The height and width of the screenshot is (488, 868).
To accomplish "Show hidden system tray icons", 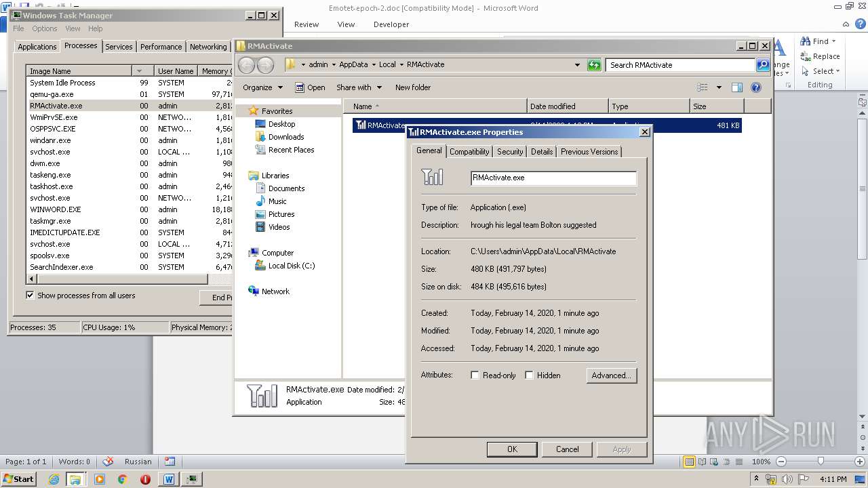I will point(757,479).
